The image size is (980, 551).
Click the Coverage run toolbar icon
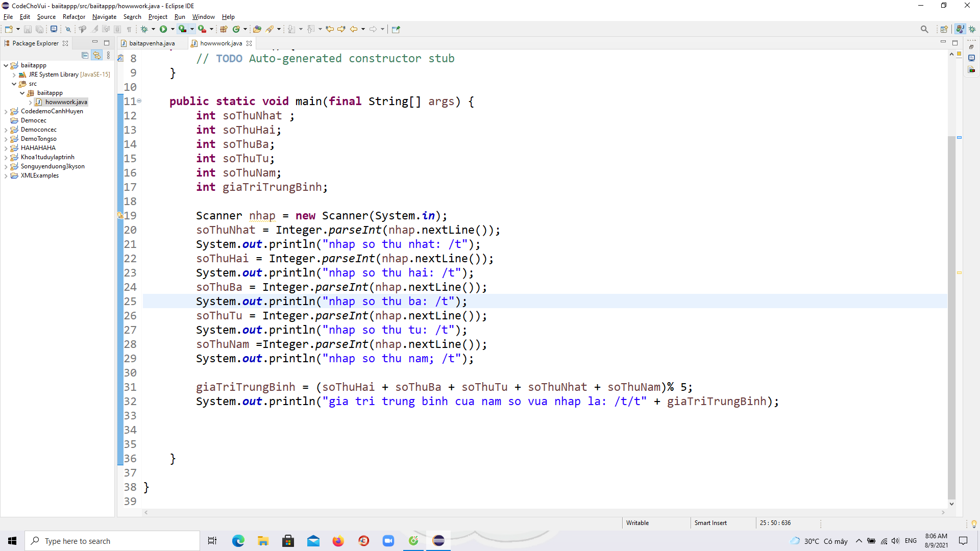click(182, 29)
